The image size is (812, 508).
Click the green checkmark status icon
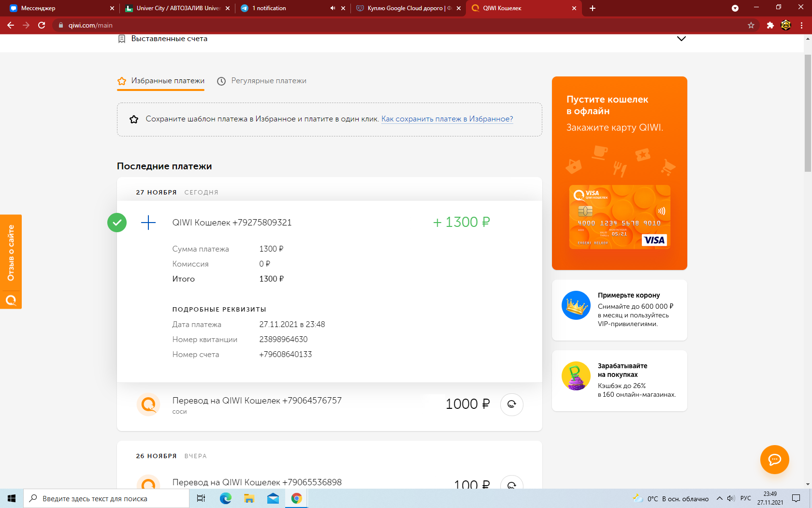[117, 223]
